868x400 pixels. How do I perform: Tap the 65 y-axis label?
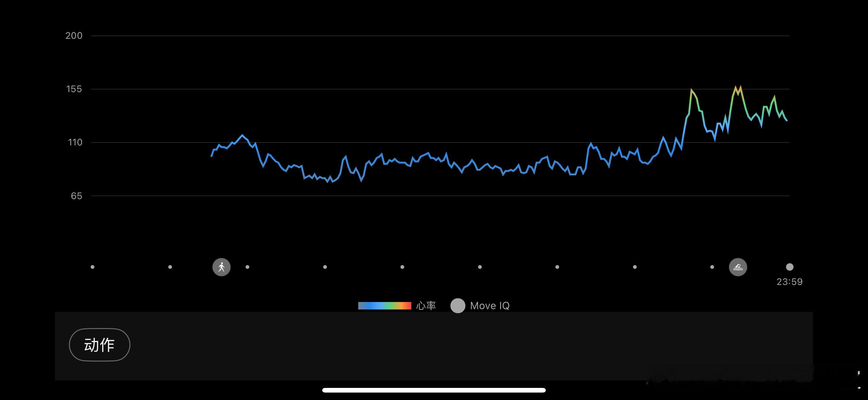point(76,196)
